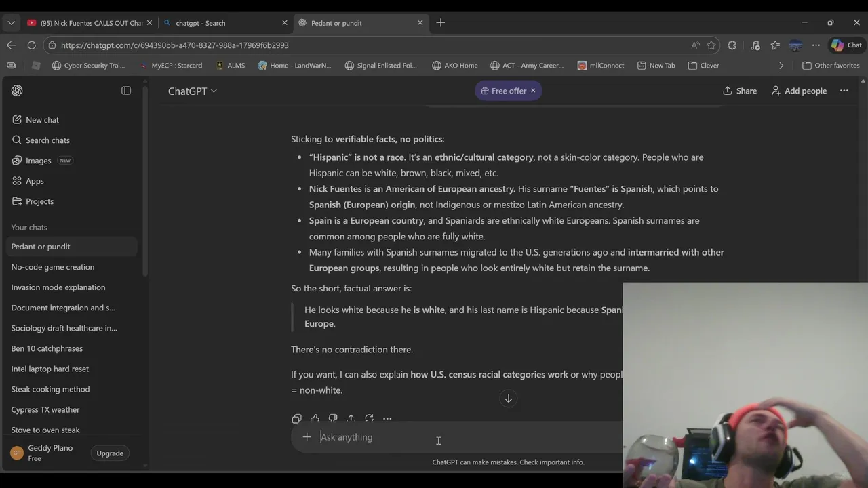Dismiss the Free offer banner

(533, 91)
